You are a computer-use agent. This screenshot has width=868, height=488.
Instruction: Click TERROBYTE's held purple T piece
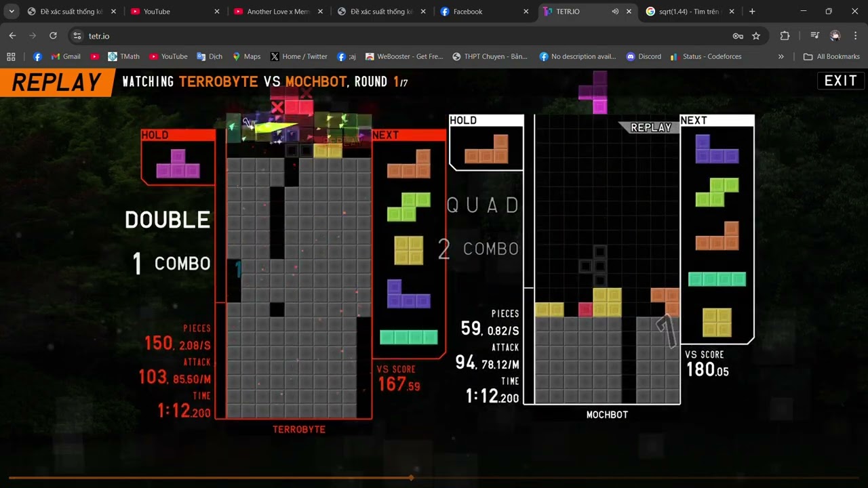tap(178, 163)
